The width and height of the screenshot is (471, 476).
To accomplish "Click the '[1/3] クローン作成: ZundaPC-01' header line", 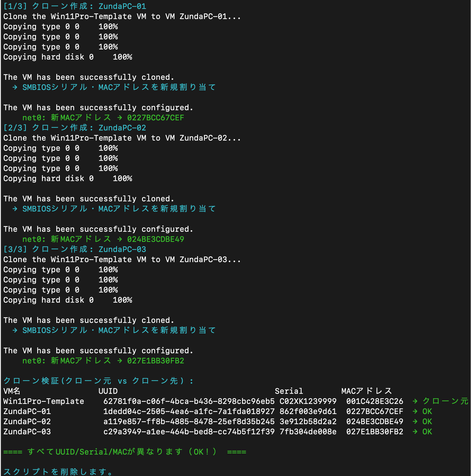I will point(75,6).
